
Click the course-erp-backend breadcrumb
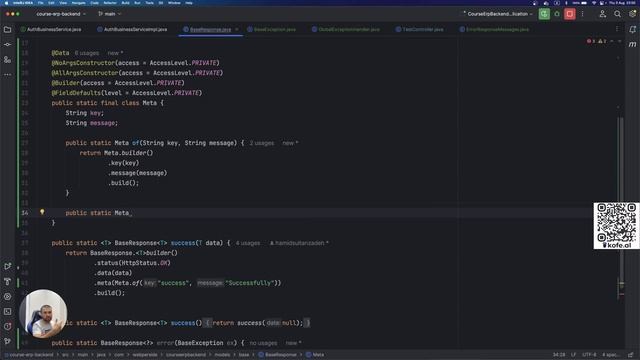[x=29, y=355]
